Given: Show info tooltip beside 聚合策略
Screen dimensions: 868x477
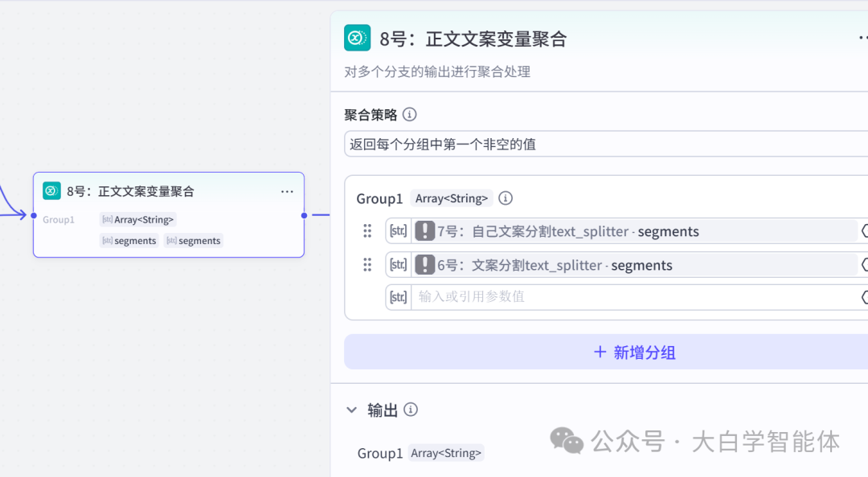Looking at the screenshot, I should pyautogui.click(x=410, y=115).
